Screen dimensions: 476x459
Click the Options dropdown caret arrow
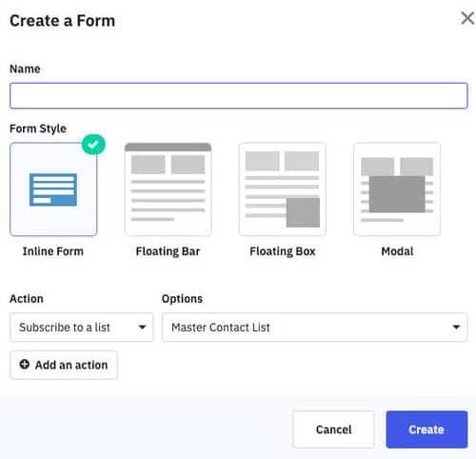(456, 327)
